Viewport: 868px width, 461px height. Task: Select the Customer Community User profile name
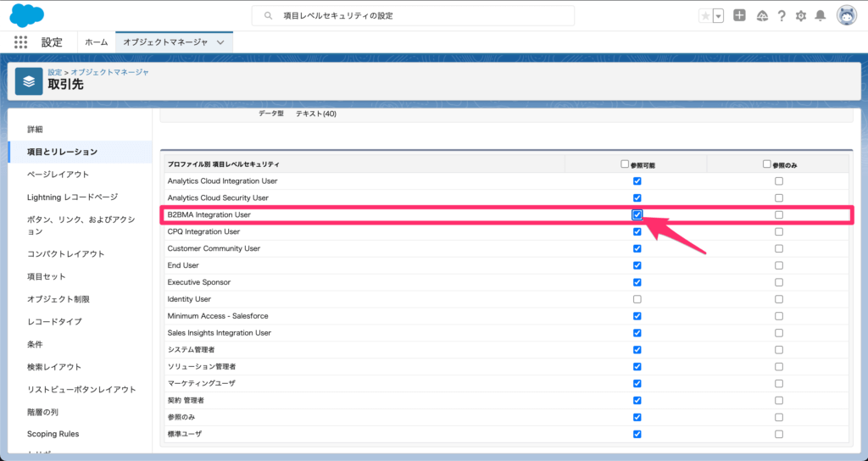pos(214,248)
